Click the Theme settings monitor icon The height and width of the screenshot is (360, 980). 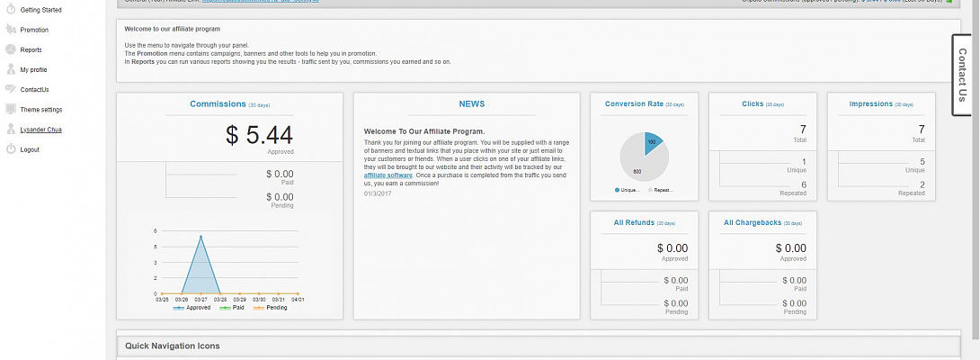click(x=10, y=109)
